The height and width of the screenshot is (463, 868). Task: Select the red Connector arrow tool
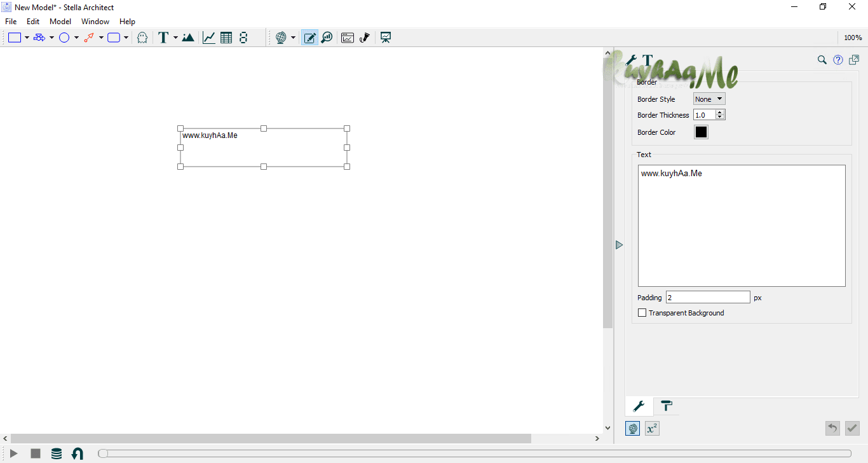point(89,38)
